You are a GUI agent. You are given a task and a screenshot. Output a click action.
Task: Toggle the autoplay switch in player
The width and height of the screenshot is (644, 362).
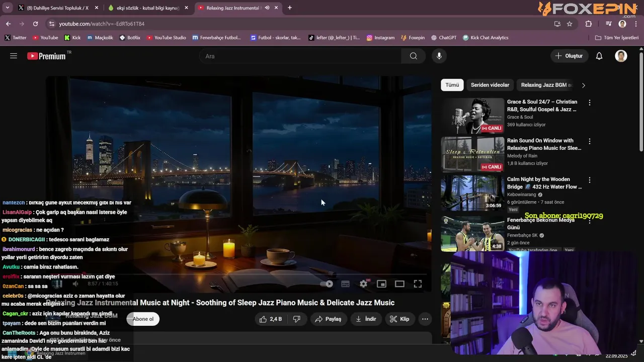tap(327, 284)
